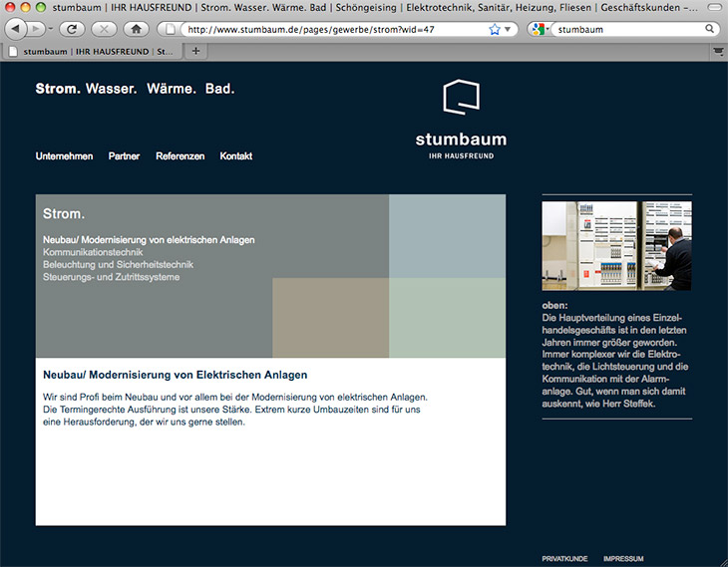Open the Strom. top navigation link
The height and width of the screenshot is (567, 728).
(x=58, y=88)
